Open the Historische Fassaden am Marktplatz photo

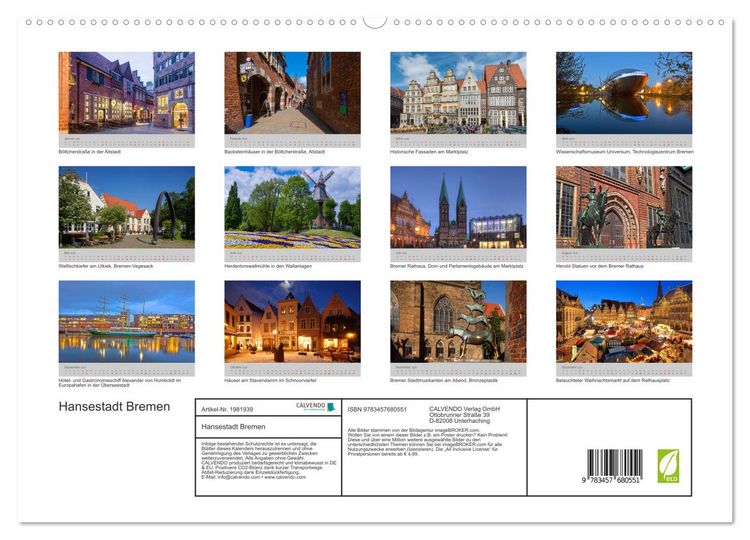(458, 93)
